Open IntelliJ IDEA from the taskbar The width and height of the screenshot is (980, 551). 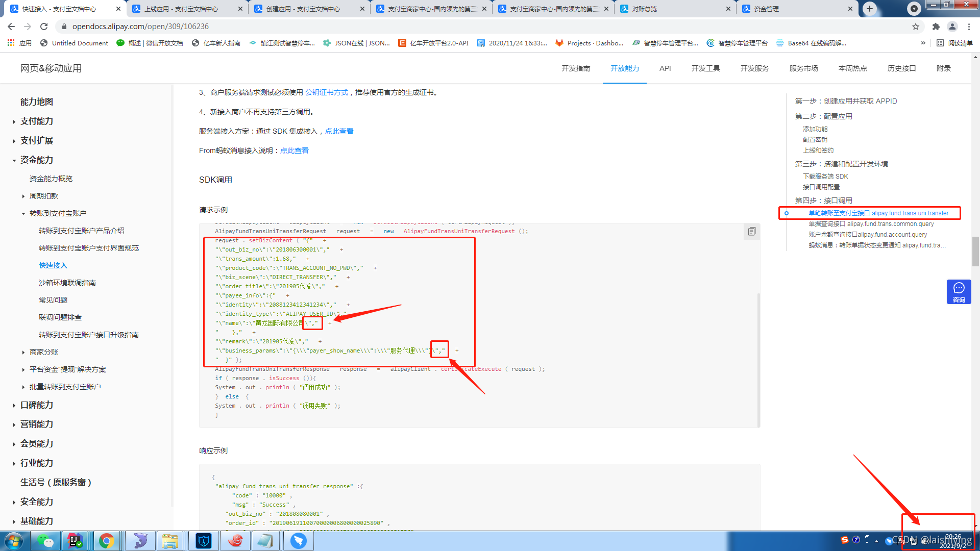point(75,541)
